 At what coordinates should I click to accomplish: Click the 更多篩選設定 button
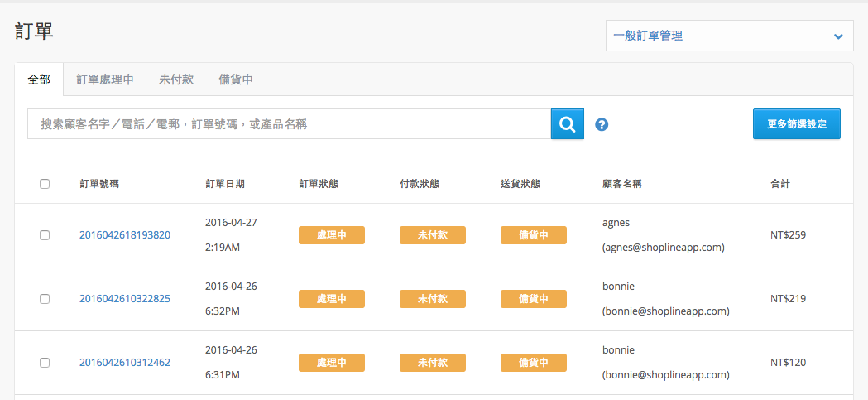click(797, 123)
